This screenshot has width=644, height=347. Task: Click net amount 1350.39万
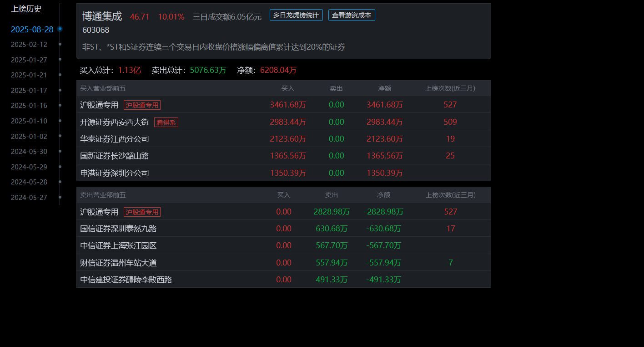pyautogui.click(x=385, y=173)
